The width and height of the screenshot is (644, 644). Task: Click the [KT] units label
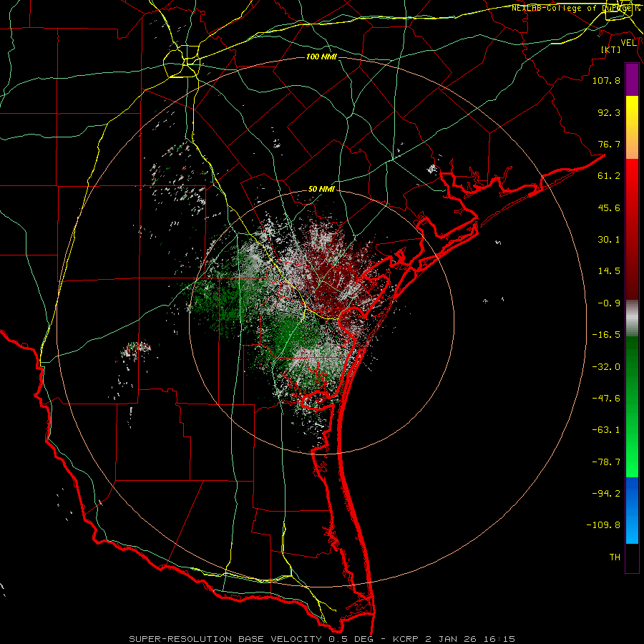611,49
